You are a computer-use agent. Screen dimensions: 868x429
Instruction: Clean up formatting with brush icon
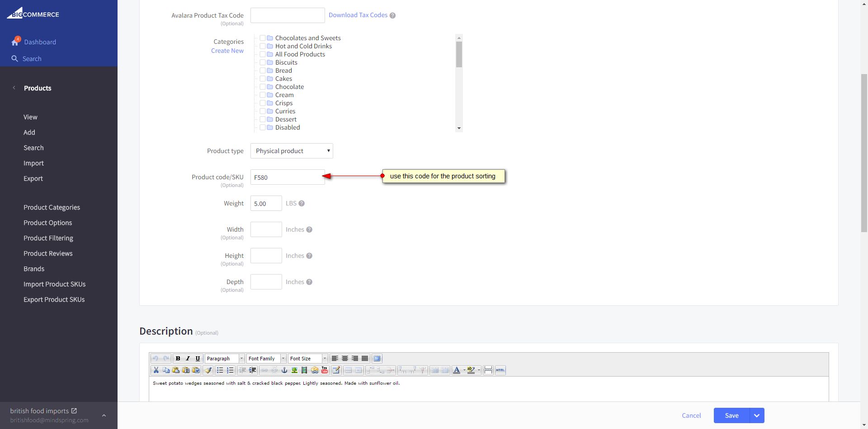point(208,370)
